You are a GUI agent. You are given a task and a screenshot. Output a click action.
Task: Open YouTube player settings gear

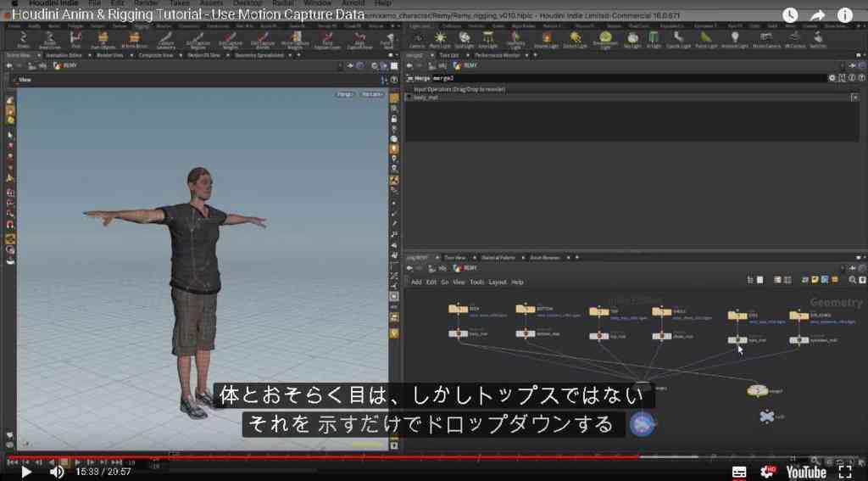tap(768, 473)
